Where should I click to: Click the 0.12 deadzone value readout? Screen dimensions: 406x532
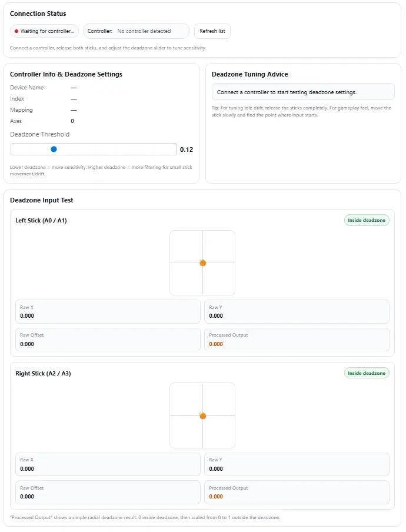186,149
